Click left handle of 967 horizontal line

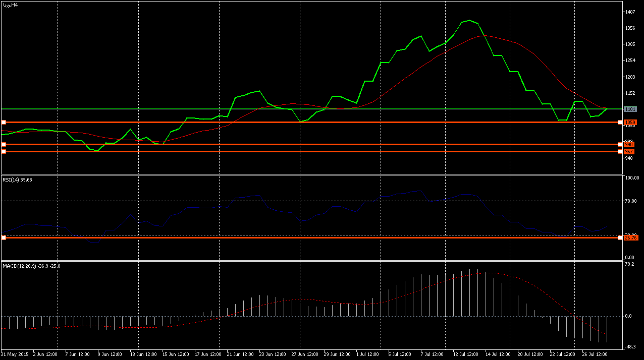[4, 151]
